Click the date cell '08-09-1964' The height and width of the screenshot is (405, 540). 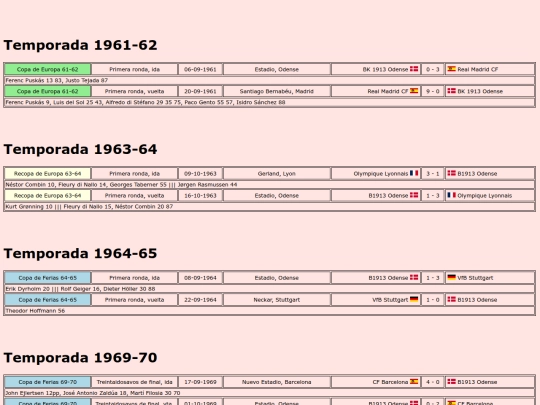(x=200, y=278)
